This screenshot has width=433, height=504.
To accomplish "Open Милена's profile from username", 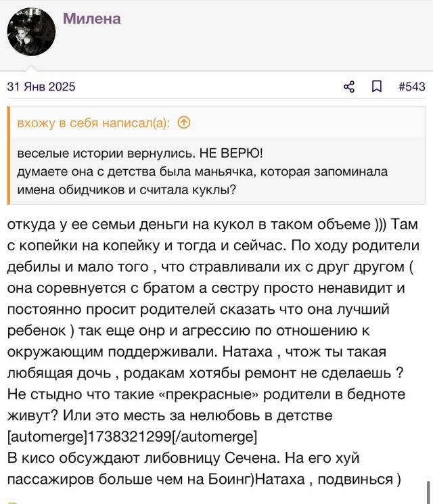I will [x=92, y=18].
